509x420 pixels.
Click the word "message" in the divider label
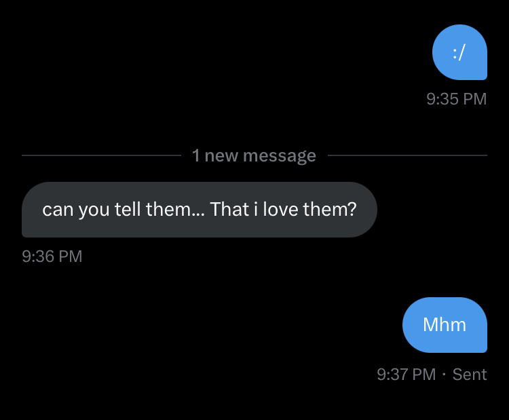(x=279, y=156)
